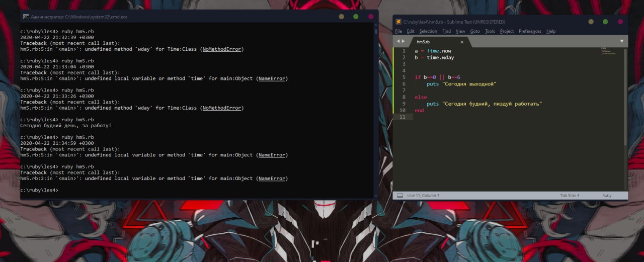Click the 'end' keyword on line 10
Screen dimensions: 644x262
(419, 110)
